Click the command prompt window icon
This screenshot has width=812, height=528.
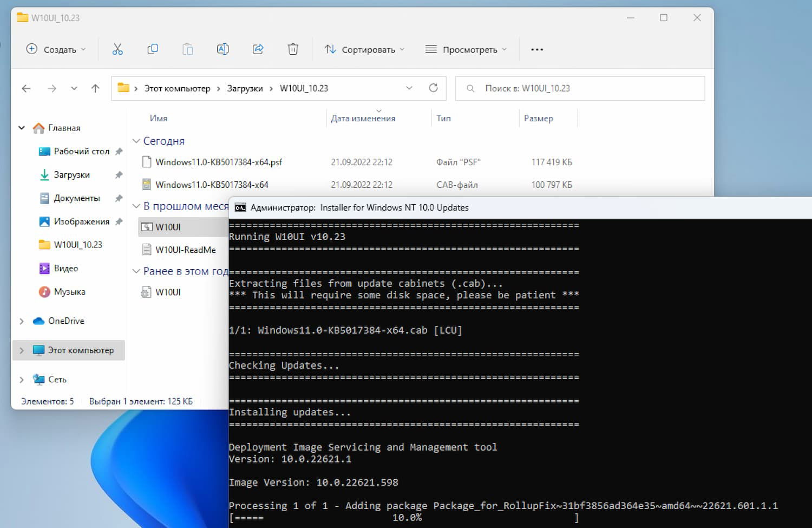coord(240,207)
